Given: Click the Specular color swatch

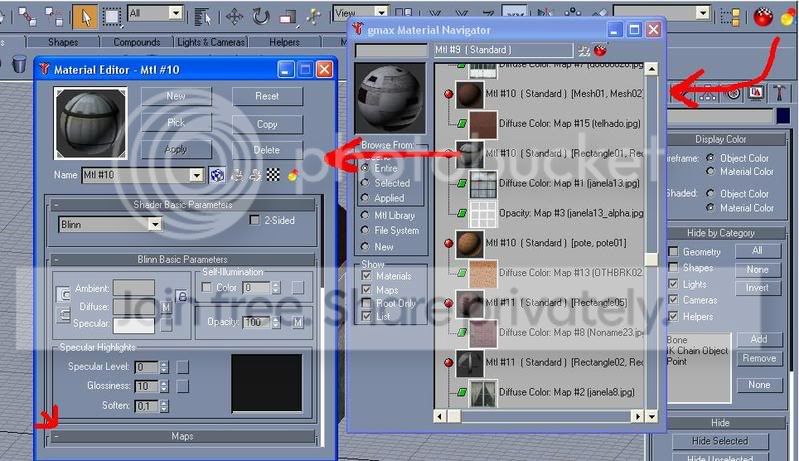Looking at the screenshot, I should pyautogui.click(x=134, y=325).
